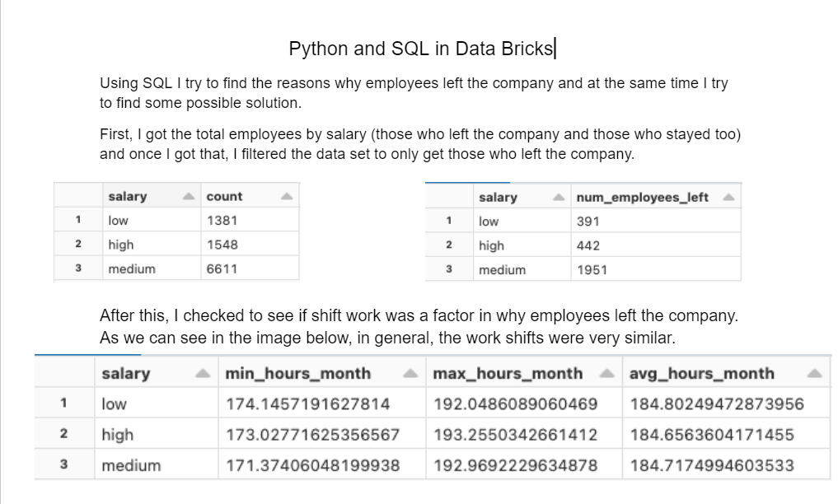The width and height of the screenshot is (838, 504).
Task: Select the count value 6611
Action: [x=222, y=268]
